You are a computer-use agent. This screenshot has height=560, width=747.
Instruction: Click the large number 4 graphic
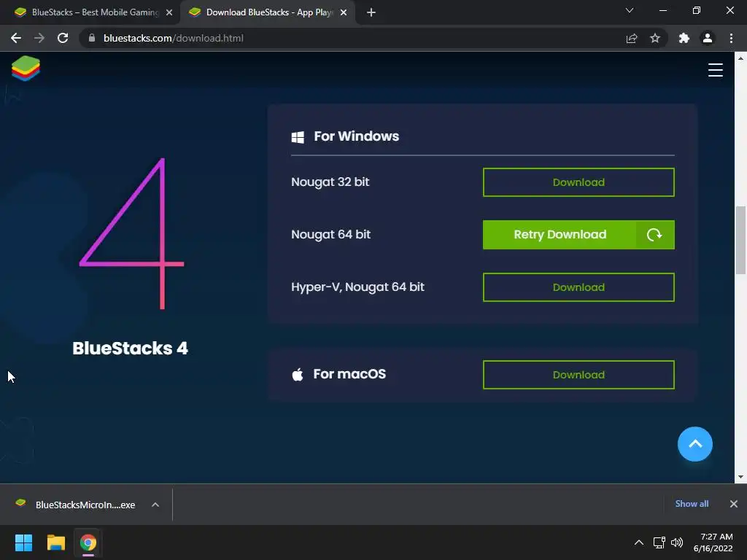click(x=131, y=233)
